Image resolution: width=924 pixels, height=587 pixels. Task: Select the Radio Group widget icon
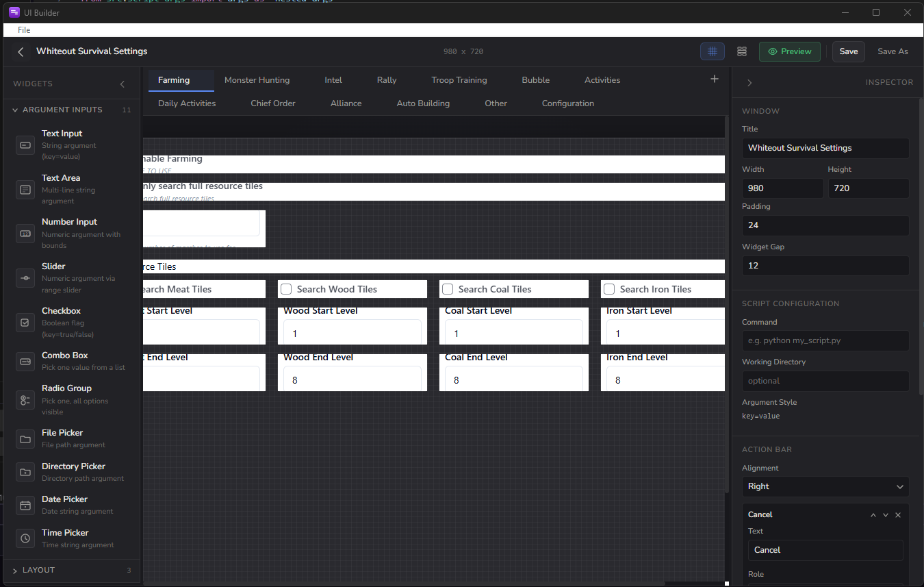pyautogui.click(x=25, y=400)
